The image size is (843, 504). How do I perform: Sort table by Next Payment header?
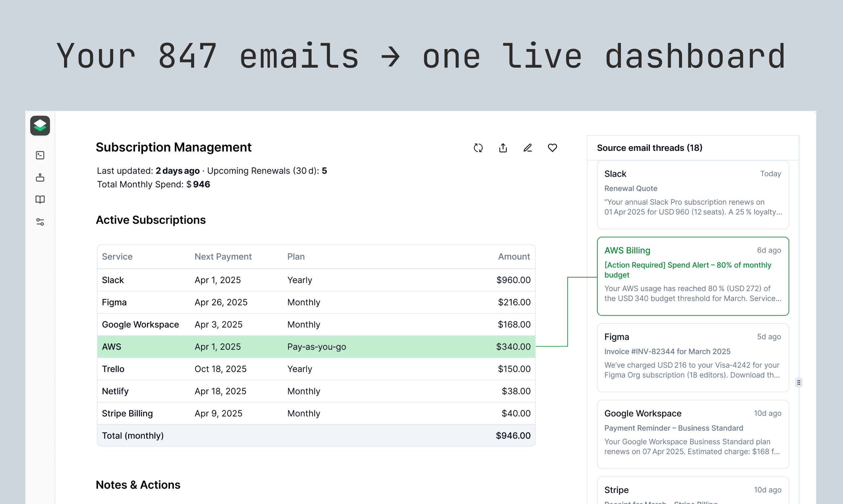[x=223, y=256]
